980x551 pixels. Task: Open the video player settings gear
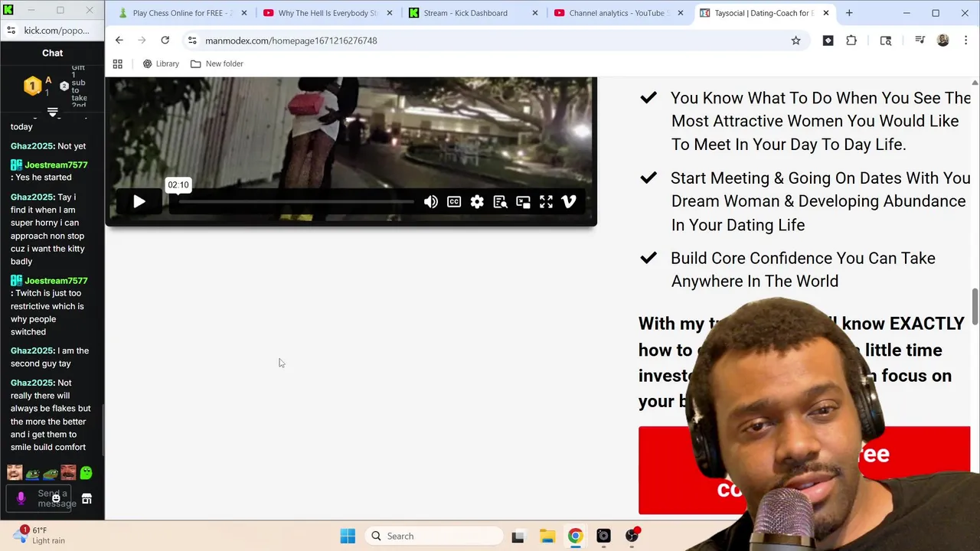coord(477,202)
